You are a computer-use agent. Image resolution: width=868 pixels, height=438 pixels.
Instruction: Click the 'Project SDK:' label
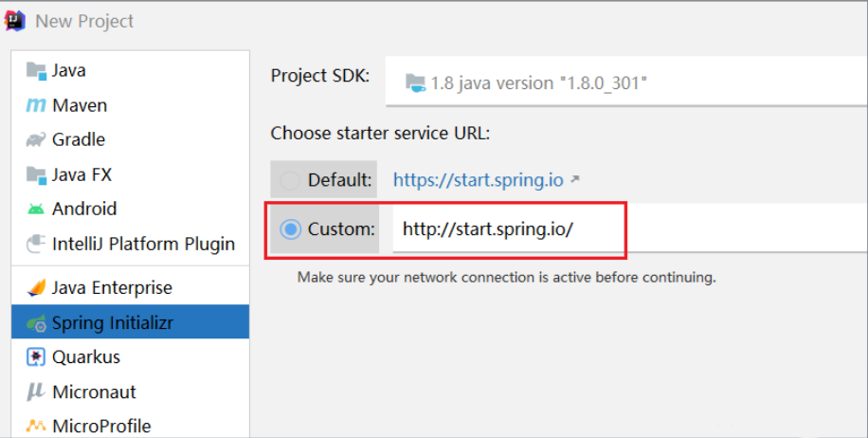click(320, 76)
